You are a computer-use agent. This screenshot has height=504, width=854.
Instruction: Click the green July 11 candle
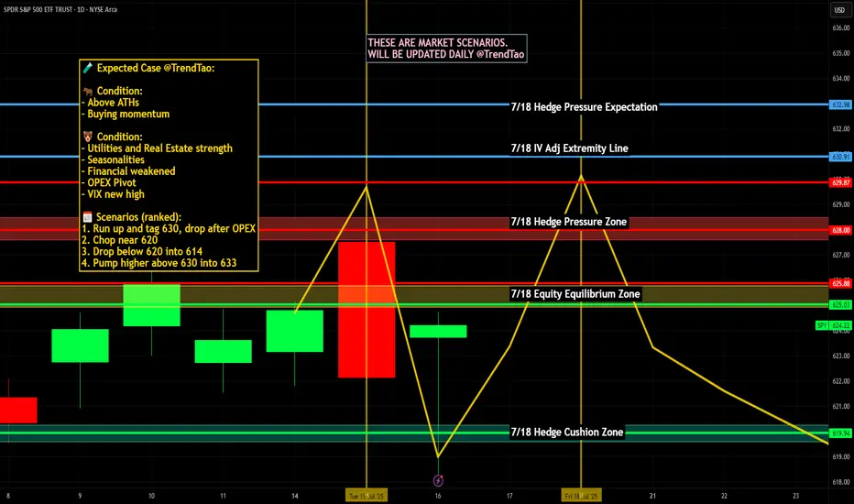223,352
